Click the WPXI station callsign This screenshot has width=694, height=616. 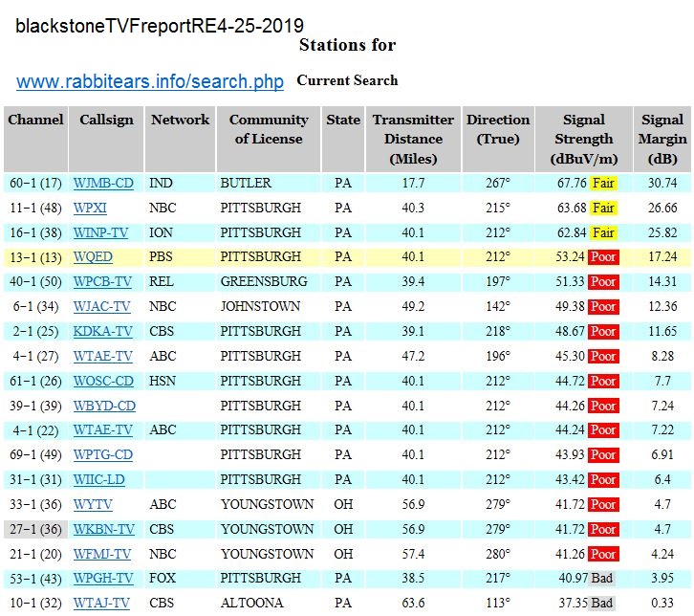tap(93, 208)
